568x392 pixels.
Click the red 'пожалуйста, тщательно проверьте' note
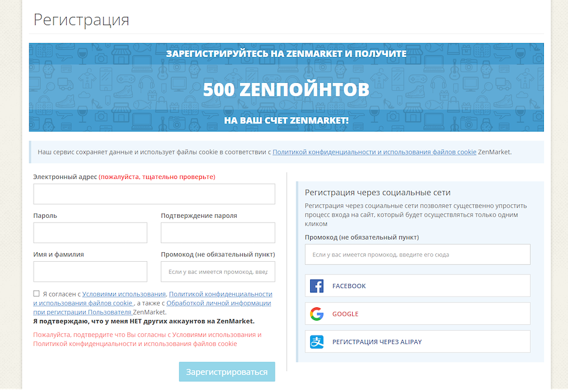pyautogui.click(x=157, y=177)
